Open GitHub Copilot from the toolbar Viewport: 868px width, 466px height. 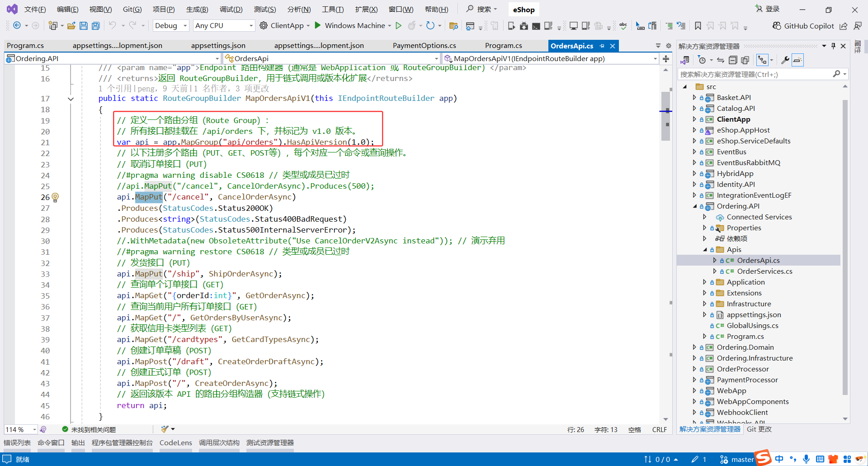(803, 26)
